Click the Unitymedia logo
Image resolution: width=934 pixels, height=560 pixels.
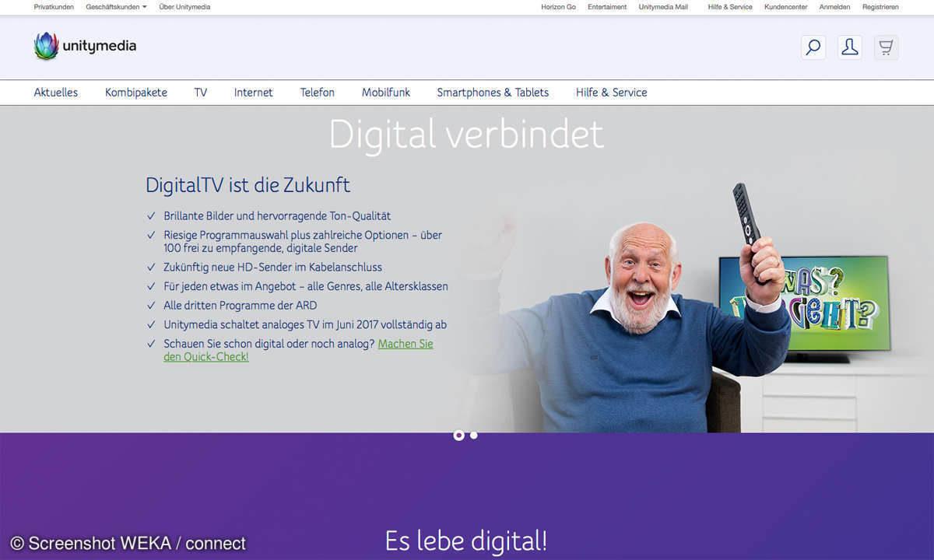point(86,46)
